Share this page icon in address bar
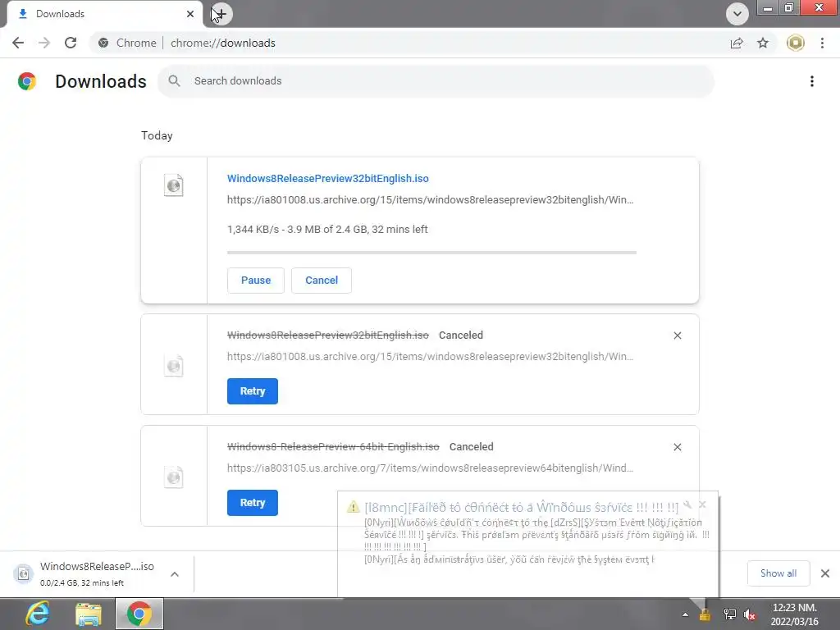This screenshot has width=840, height=630. 737,43
